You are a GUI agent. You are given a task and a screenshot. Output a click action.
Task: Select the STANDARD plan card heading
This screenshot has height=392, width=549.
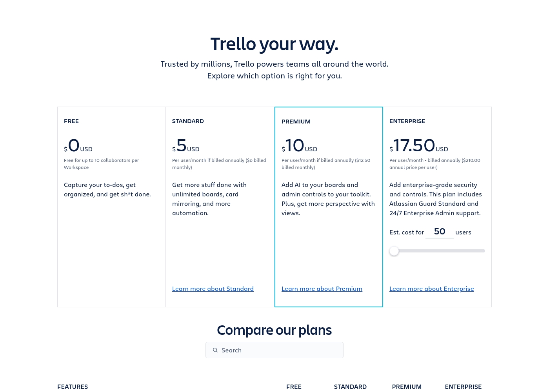188,121
